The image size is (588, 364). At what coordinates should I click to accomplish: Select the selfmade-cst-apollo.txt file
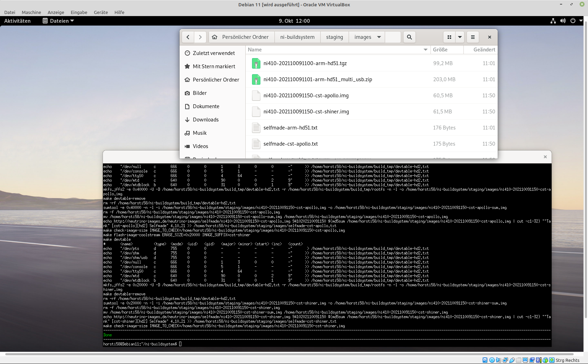[290, 144]
